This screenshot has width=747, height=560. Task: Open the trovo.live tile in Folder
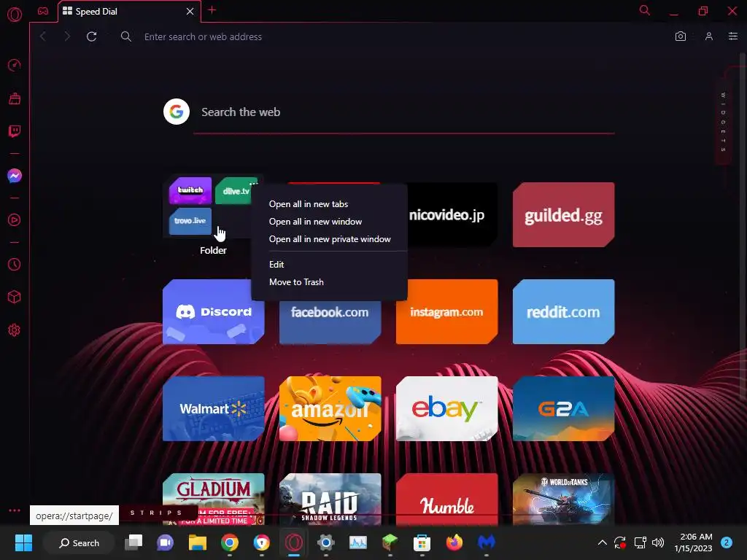tap(190, 221)
